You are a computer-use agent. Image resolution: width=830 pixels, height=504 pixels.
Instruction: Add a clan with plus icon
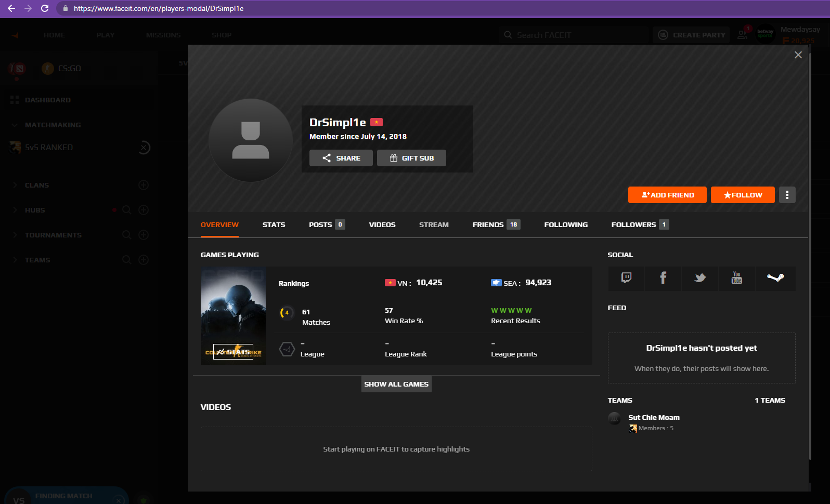[144, 185]
